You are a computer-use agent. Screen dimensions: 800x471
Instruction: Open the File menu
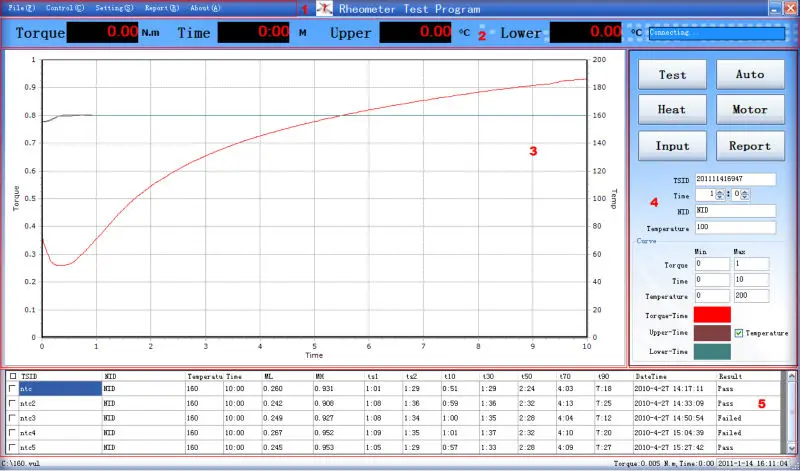point(19,8)
